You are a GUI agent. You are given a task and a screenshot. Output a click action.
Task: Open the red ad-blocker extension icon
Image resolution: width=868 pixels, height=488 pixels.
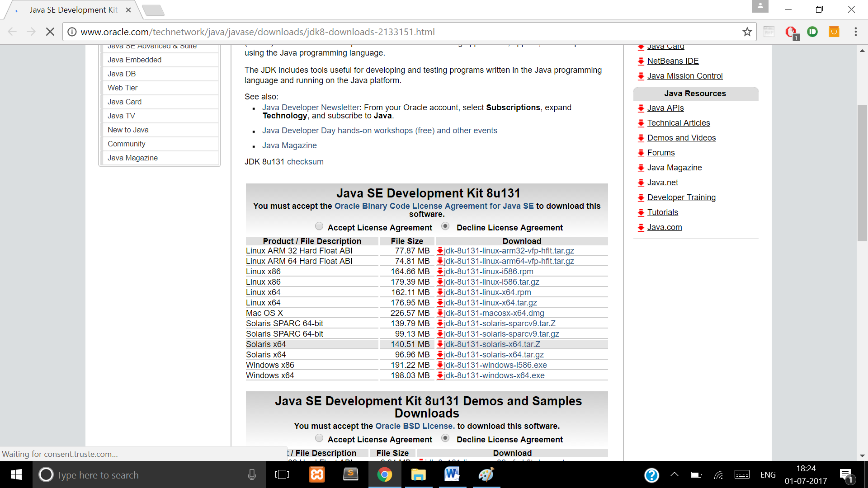click(x=791, y=32)
